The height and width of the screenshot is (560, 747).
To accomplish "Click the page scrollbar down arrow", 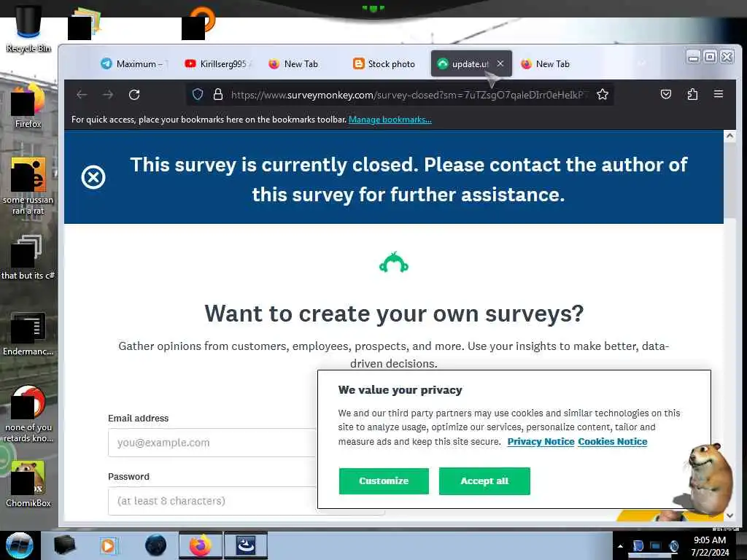I will tap(729, 516).
